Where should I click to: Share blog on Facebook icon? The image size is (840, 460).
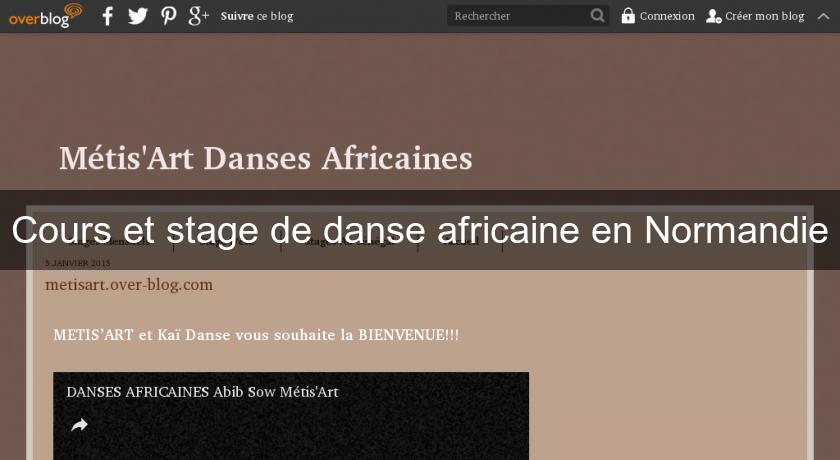108,16
